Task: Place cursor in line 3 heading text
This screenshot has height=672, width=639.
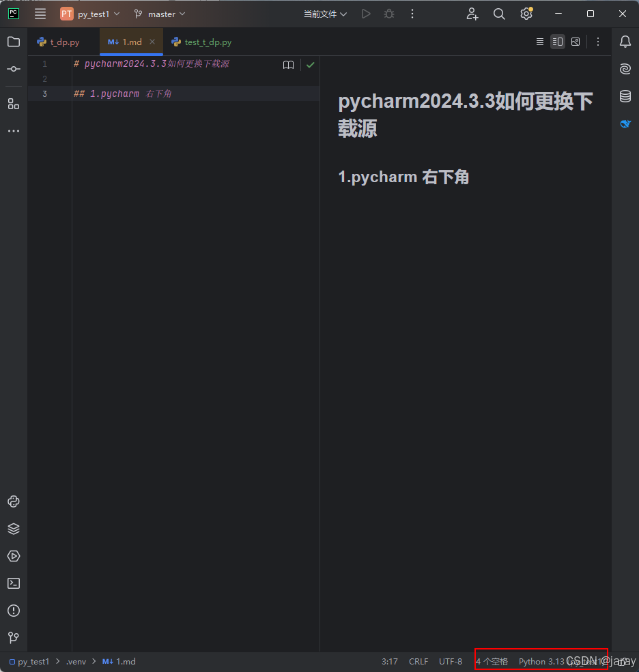Action: coord(123,94)
